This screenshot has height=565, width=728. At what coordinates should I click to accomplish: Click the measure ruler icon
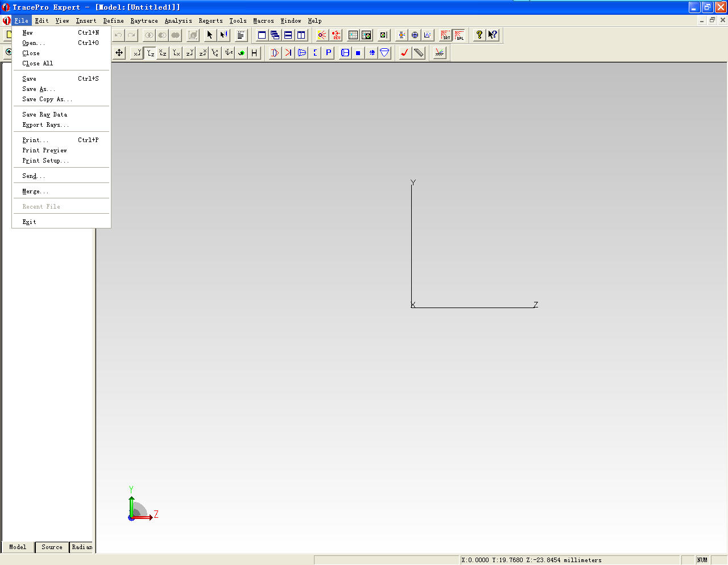[419, 53]
